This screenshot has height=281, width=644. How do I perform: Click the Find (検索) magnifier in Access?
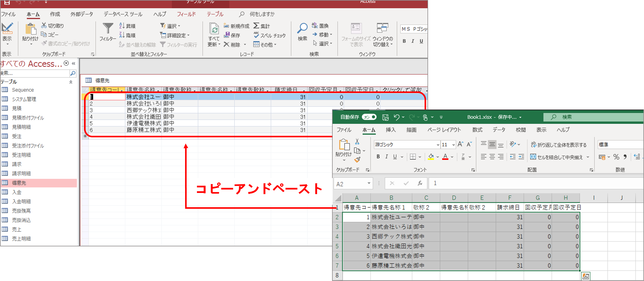302,29
